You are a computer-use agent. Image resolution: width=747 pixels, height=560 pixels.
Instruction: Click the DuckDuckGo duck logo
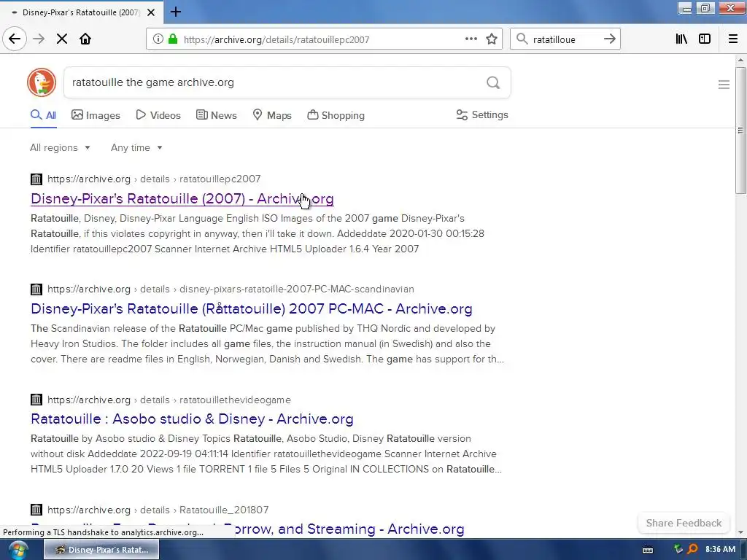[42, 82]
